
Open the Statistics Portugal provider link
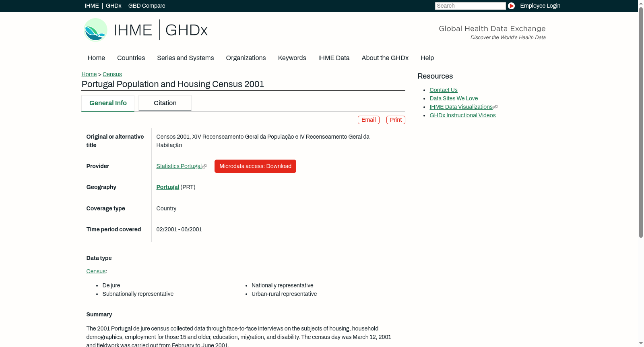coord(179,166)
